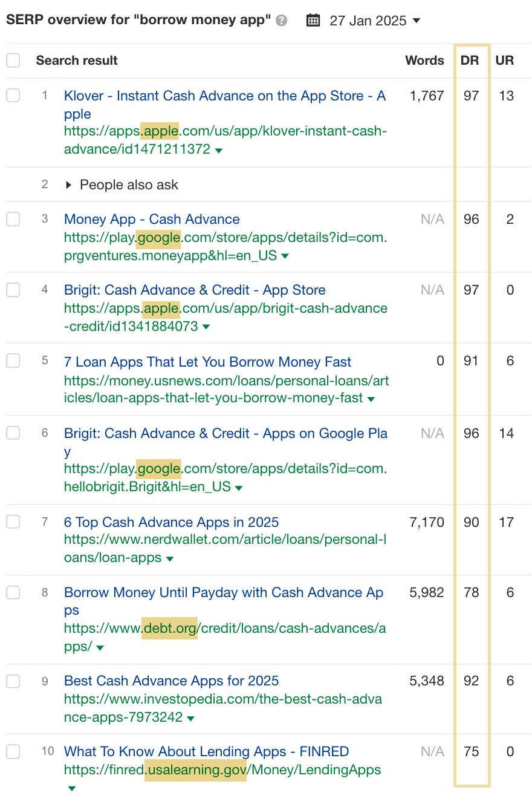Visit the investopedia.com best-cash-advance URL

coord(223,708)
